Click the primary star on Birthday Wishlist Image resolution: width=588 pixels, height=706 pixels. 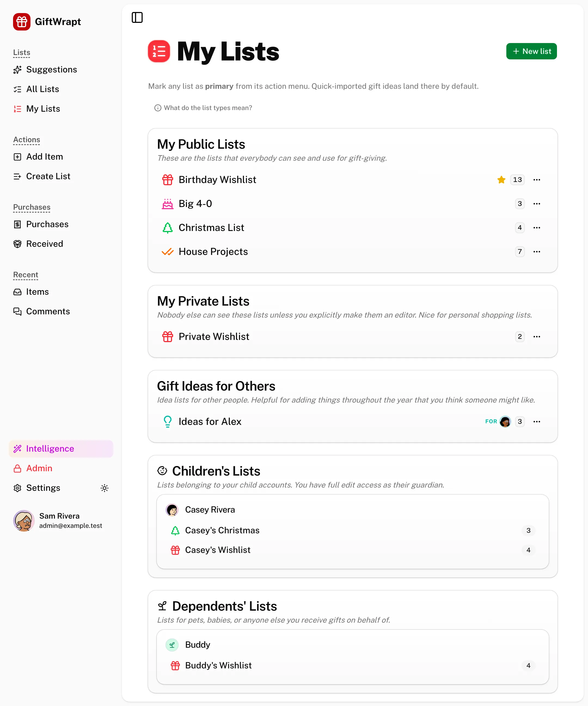(501, 179)
